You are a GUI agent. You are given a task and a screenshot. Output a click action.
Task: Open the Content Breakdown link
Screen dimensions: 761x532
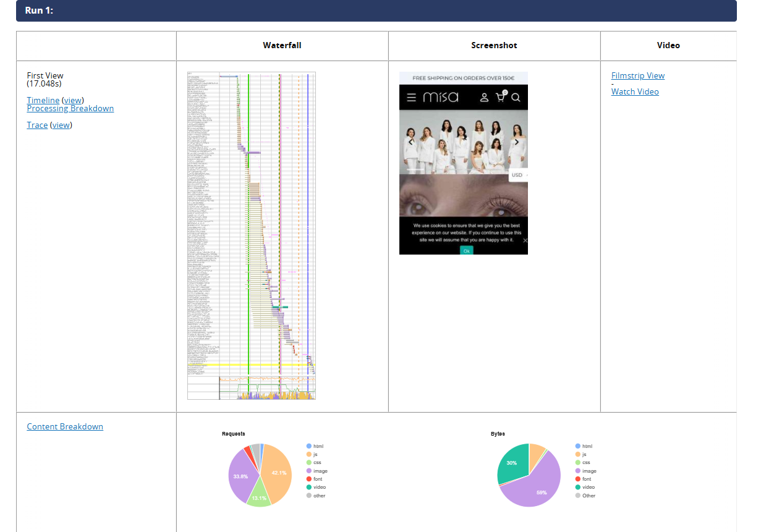(65, 426)
